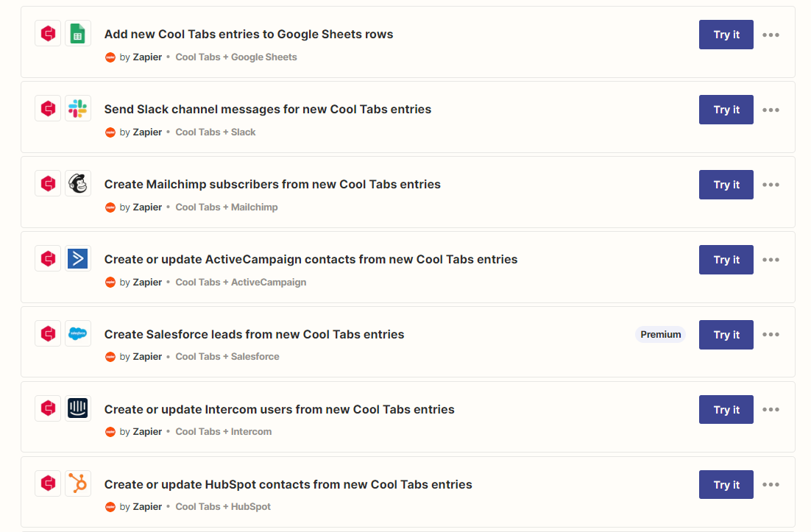The image size is (811, 532).
Task: Click the Cool Tabs icon in Slack row
Action: click(48, 109)
